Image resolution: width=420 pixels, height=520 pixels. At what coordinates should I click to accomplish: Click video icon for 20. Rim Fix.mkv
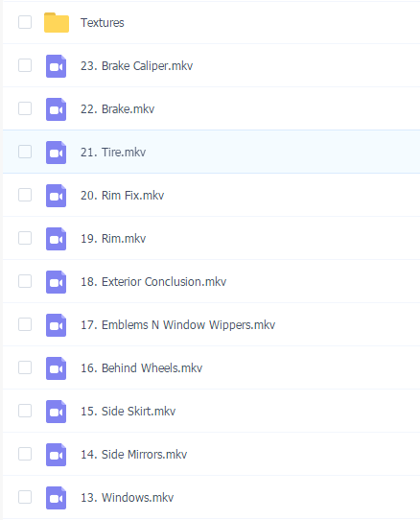coord(56,196)
